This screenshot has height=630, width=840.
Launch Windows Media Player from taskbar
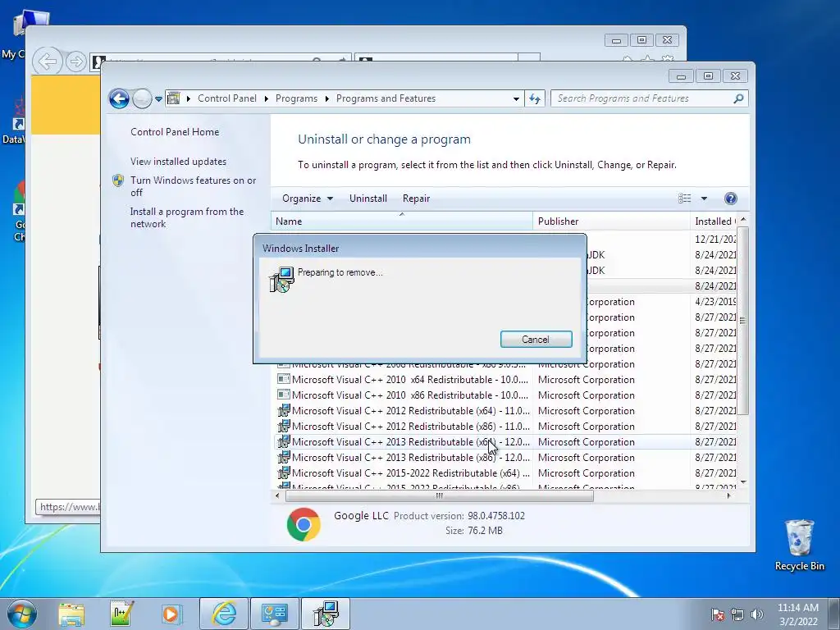tap(172, 614)
